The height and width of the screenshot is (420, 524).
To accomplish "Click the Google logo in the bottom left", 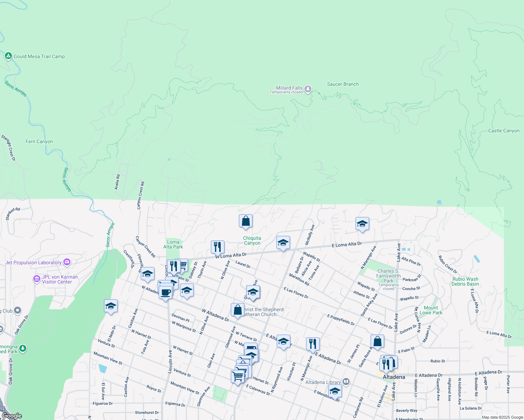I will [11, 415].
